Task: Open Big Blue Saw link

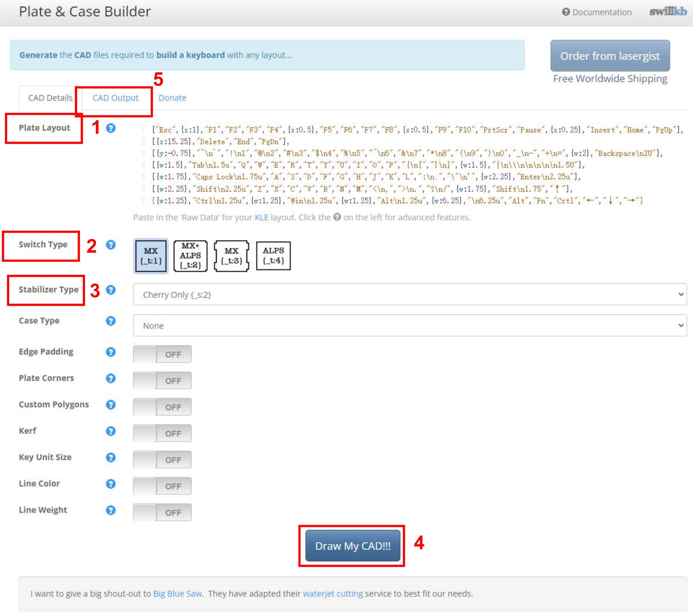Action: (178, 594)
